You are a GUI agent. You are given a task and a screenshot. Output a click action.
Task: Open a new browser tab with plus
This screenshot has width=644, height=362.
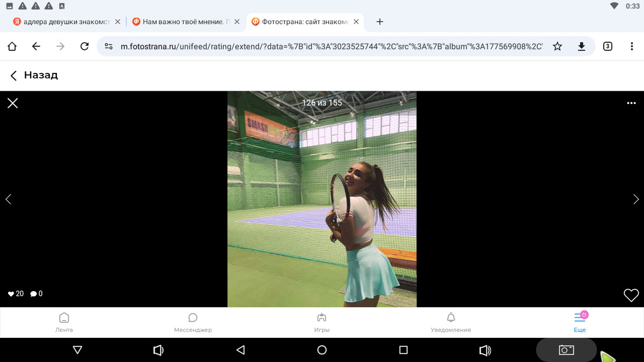pos(379,22)
